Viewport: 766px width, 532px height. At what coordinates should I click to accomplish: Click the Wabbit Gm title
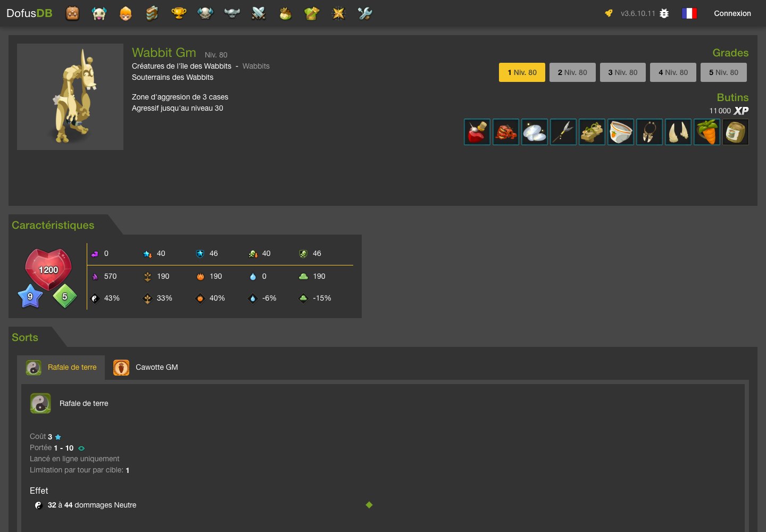pyautogui.click(x=164, y=53)
